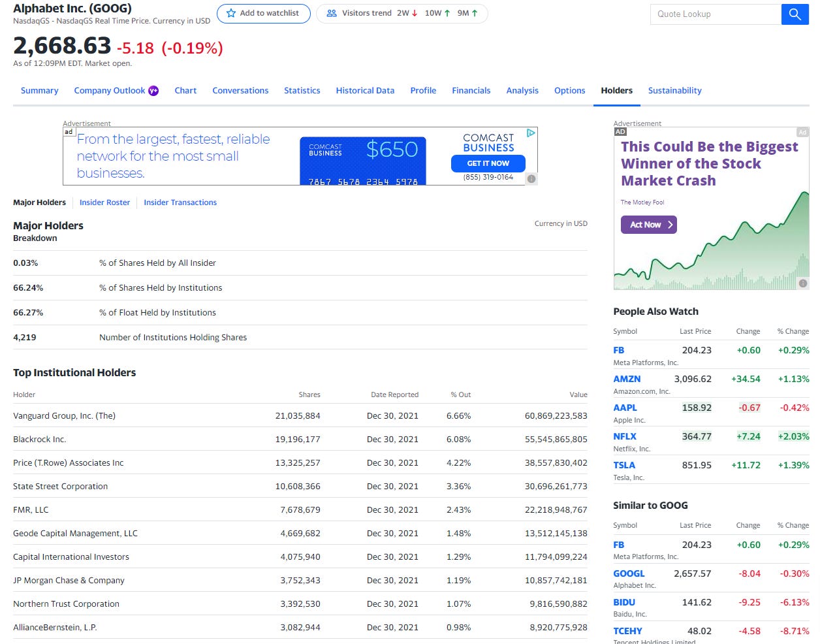820x644 pixels.
Task: Click the GET IT NOW ad button
Action: [x=488, y=163]
